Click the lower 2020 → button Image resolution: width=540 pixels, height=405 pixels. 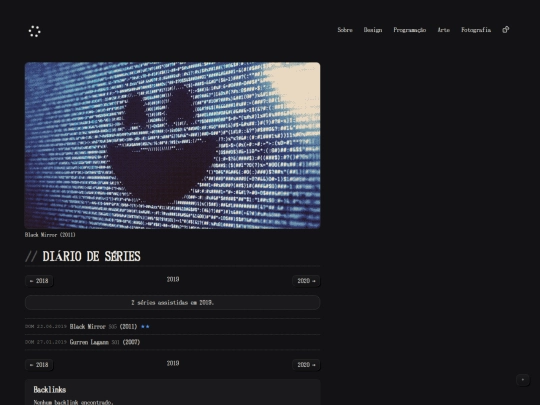(x=306, y=365)
